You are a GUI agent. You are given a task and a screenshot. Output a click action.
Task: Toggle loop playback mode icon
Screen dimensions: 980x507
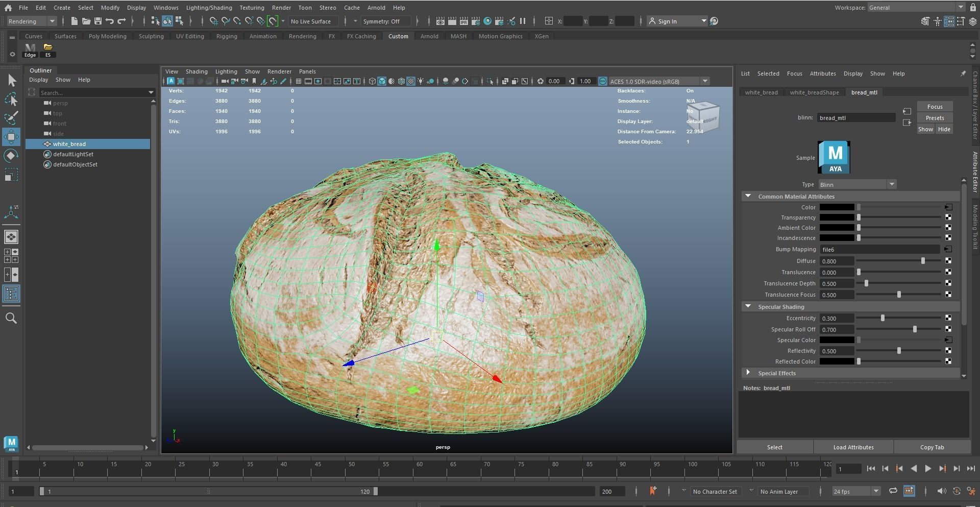click(x=893, y=491)
